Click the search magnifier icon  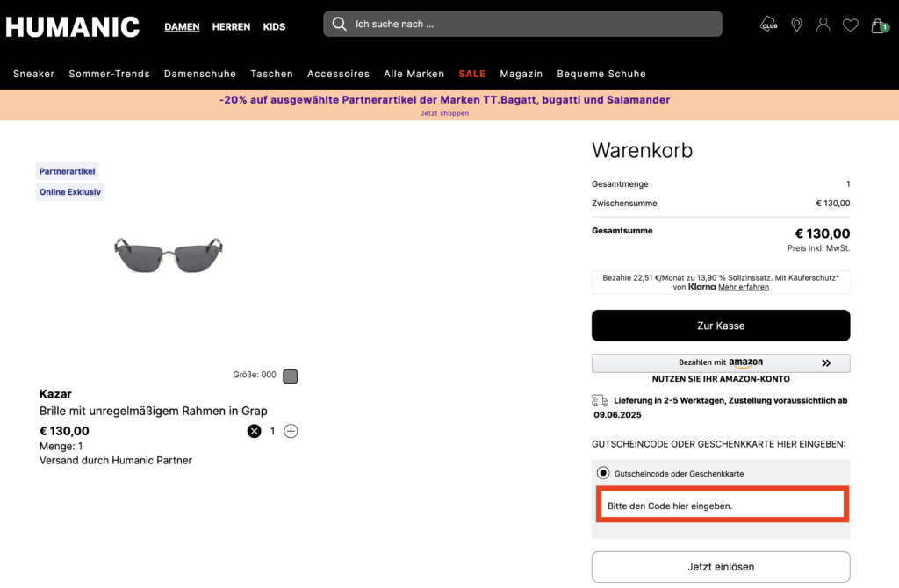[x=340, y=24]
